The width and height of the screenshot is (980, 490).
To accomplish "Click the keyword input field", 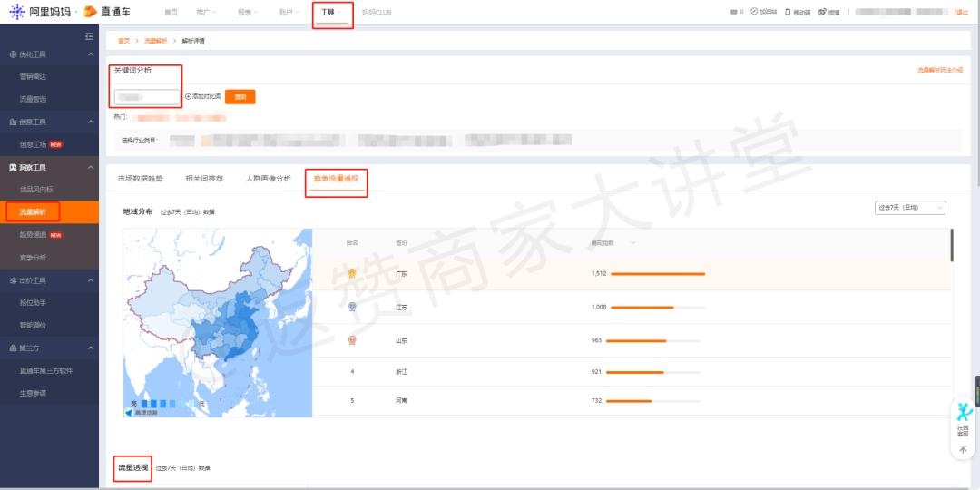I will pyautogui.click(x=147, y=97).
